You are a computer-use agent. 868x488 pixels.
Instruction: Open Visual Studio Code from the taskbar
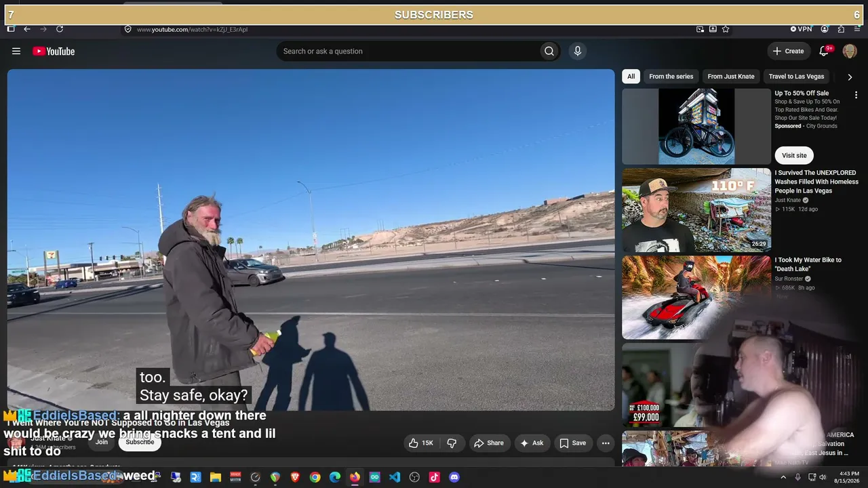pos(395,477)
